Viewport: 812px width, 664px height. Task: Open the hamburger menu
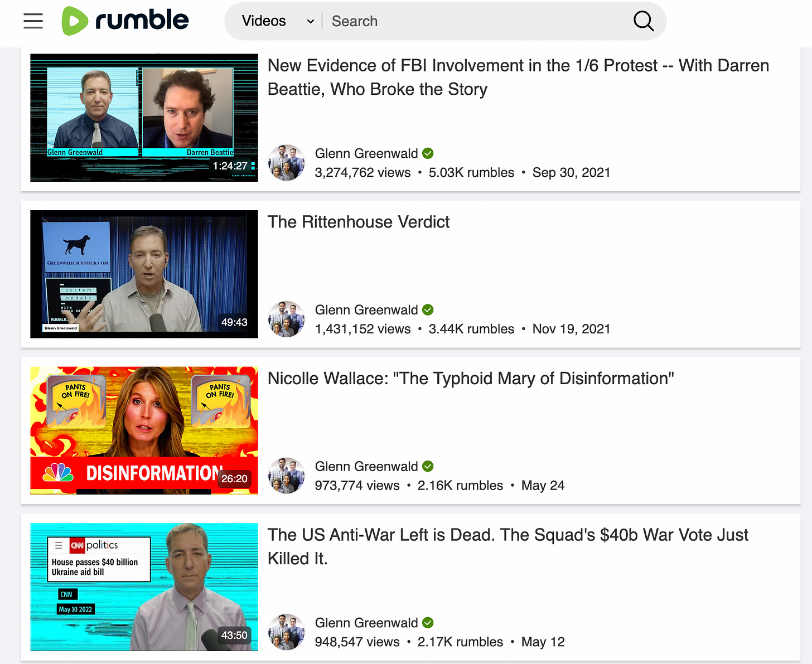[33, 21]
